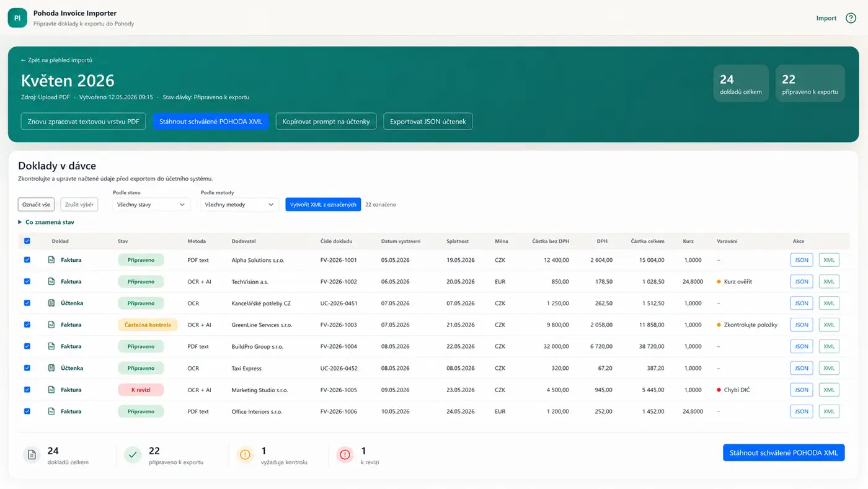
Task: Uncheck the TechVision a.s. row checkbox
Action: point(27,282)
